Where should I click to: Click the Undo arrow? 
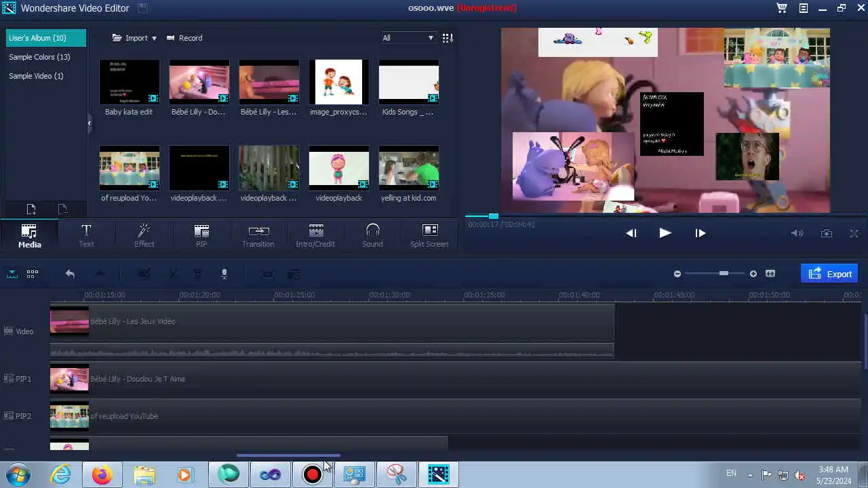(70, 274)
